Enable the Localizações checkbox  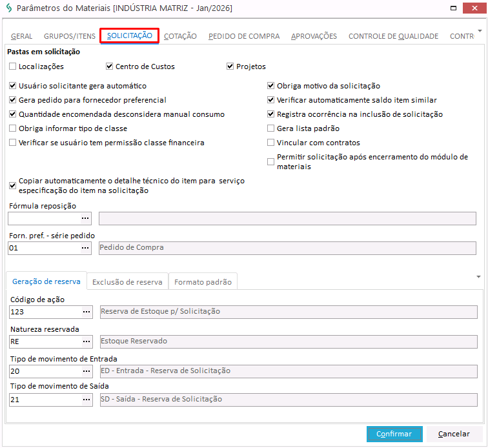click(x=12, y=66)
